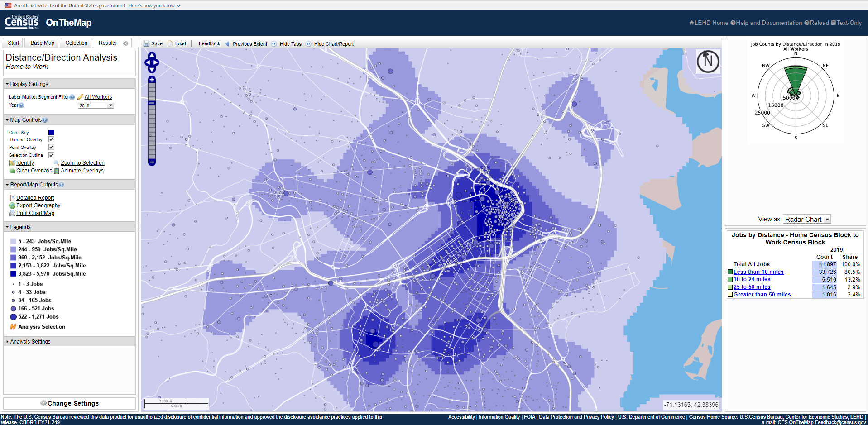Zoom out with the minus button
868x425 pixels.
tap(152, 162)
